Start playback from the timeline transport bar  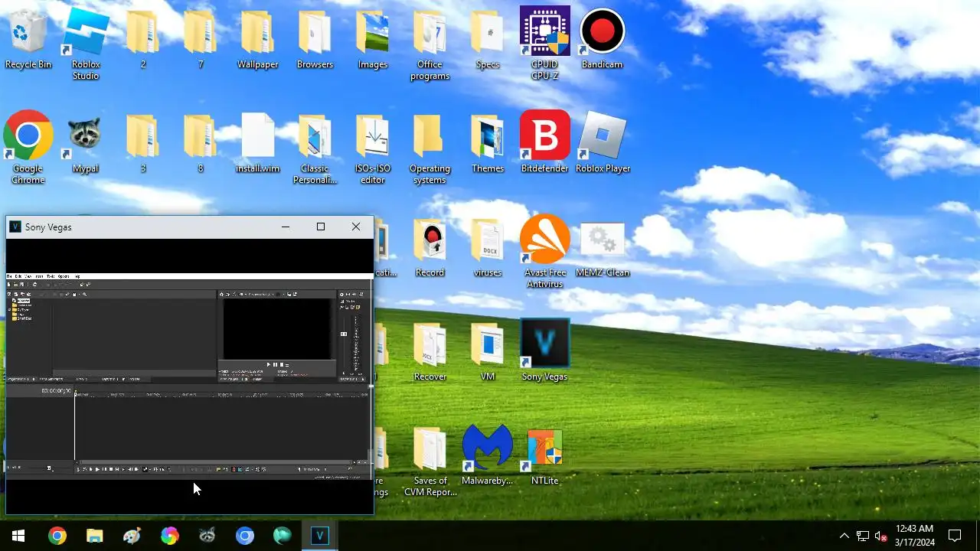click(x=97, y=469)
